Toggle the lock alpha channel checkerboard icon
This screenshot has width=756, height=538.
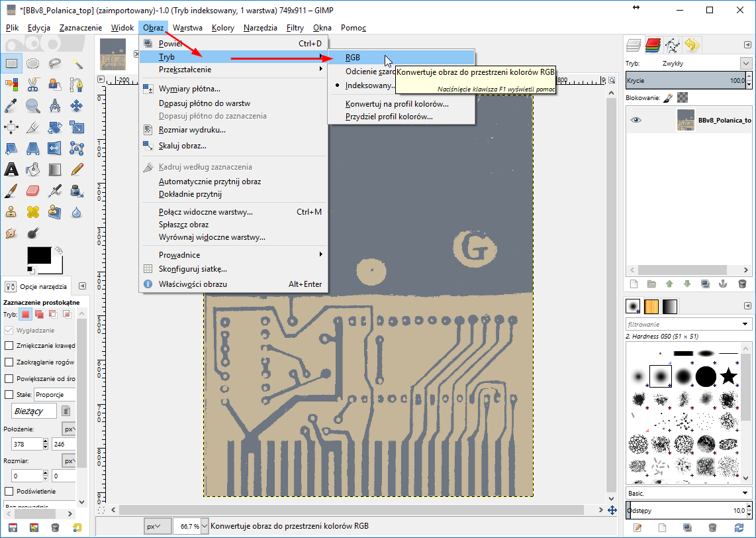(x=683, y=97)
